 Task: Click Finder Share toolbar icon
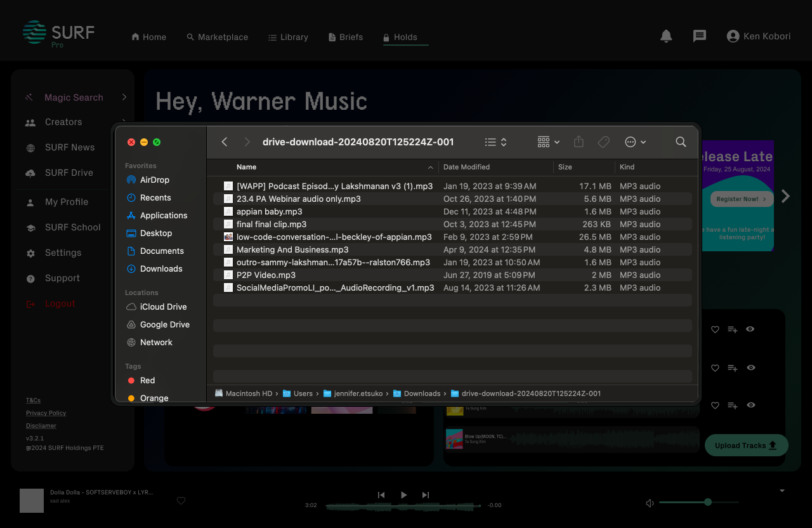(579, 142)
